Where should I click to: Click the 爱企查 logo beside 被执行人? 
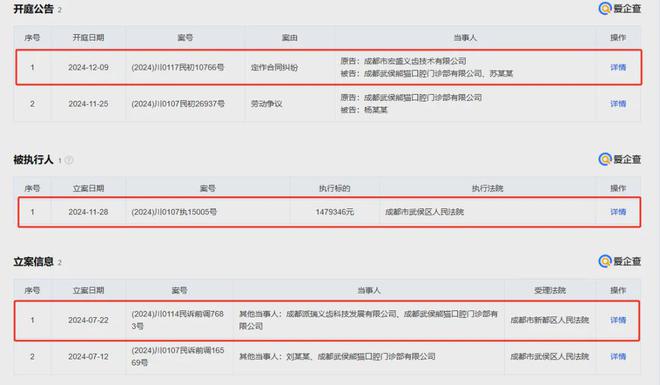tap(620, 159)
